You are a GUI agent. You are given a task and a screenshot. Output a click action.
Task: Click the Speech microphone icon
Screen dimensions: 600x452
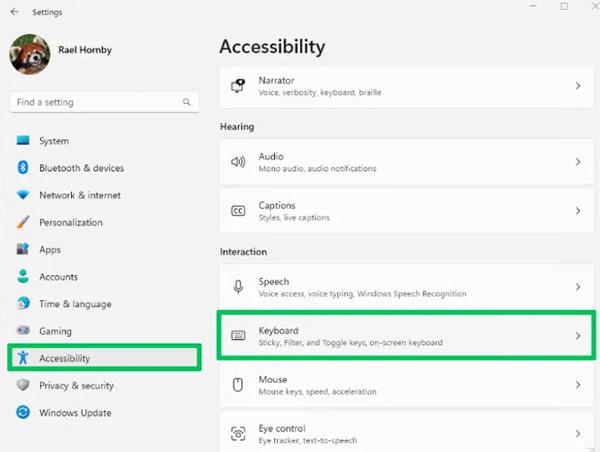238,287
